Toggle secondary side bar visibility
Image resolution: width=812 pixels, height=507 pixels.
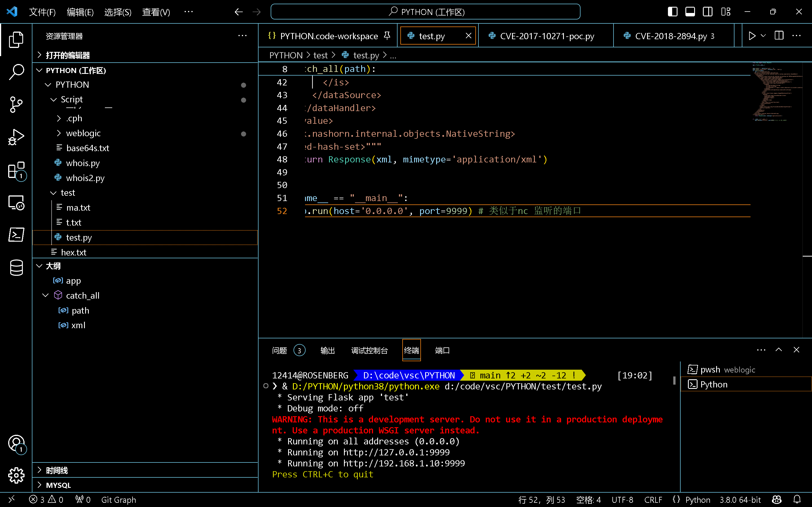point(708,12)
